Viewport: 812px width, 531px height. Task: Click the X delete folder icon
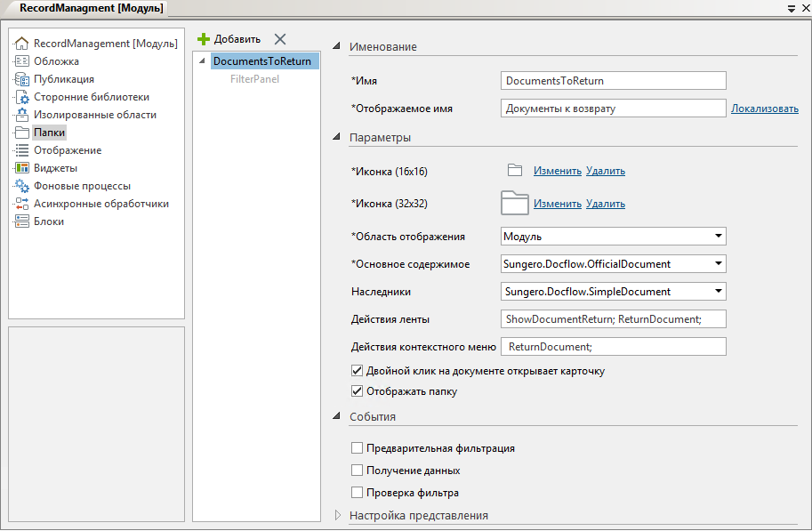280,39
